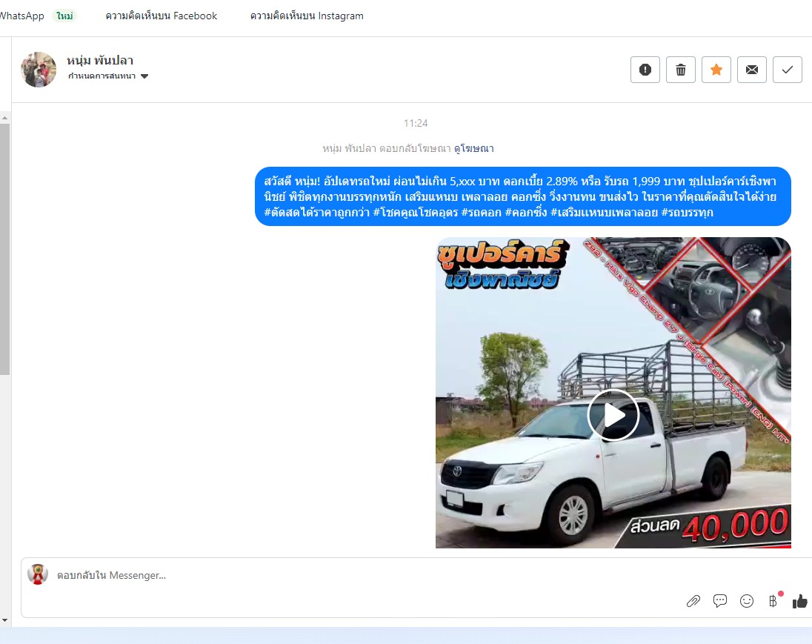Switch to ความคิดเห็นบน Instagram tab
Image resolution: width=812 pixels, height=644 pixels.
click(x=307, y=16)
